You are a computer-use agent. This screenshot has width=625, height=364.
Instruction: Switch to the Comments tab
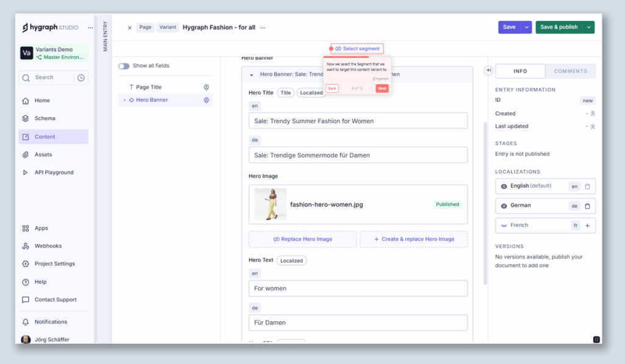[x=570, y=71]
